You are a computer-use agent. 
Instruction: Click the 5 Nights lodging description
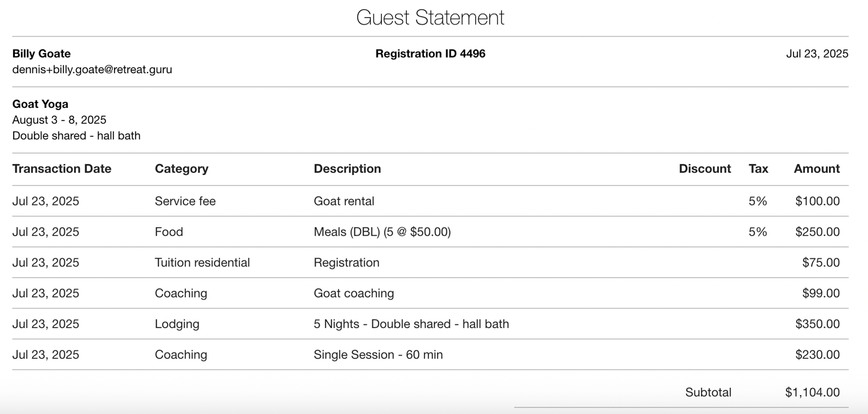pos(411,324)
